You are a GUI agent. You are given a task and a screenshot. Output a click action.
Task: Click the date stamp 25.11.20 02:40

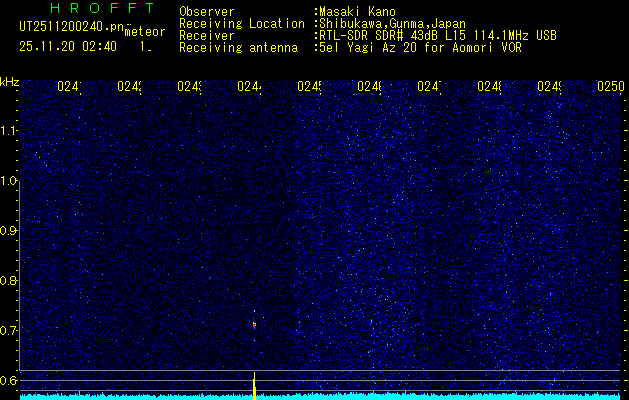[68, 47]
